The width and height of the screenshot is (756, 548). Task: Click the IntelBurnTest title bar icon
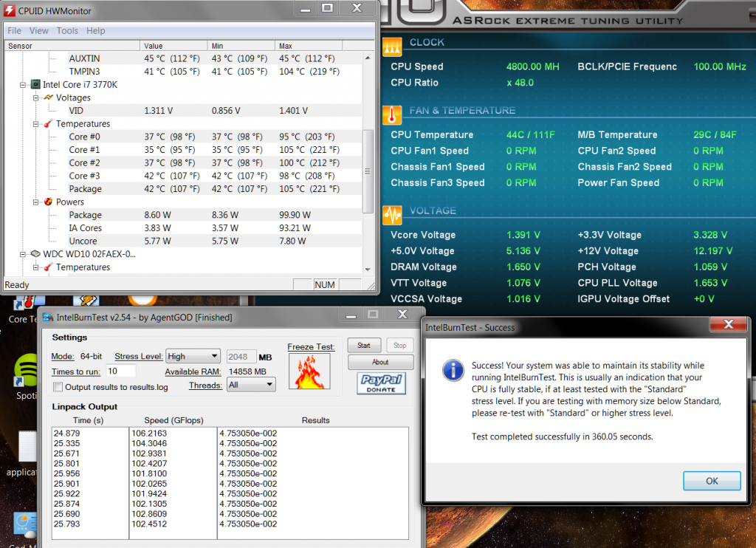pos(48,317)
